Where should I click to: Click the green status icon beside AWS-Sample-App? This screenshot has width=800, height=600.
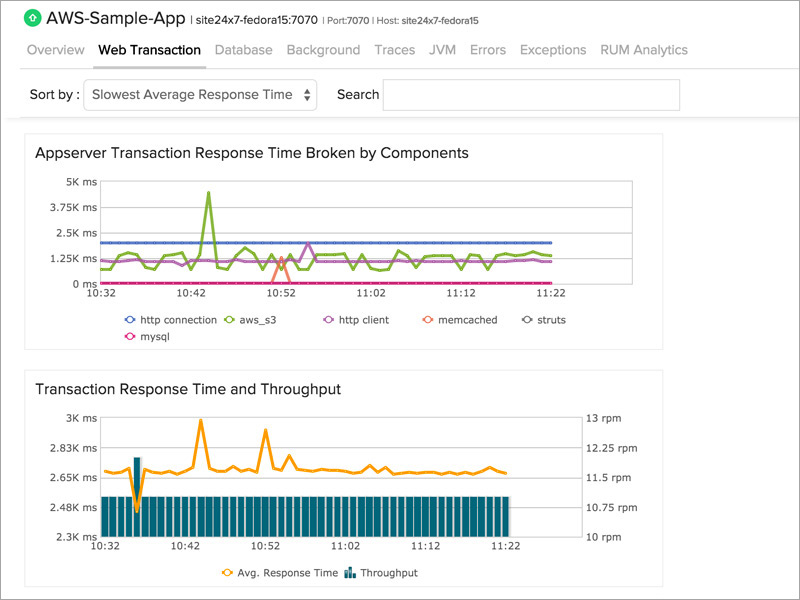[x=31, y=18]
